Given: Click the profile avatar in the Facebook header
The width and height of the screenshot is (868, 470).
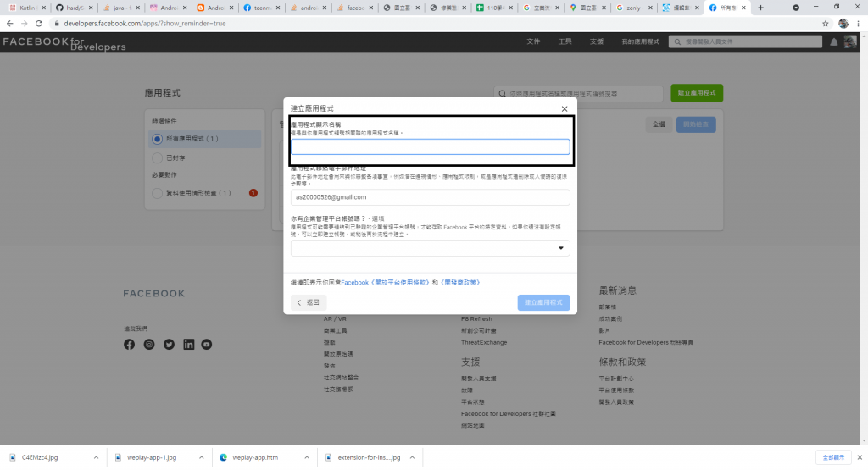Looking at the screenshot, I should [x=850, y=42].
